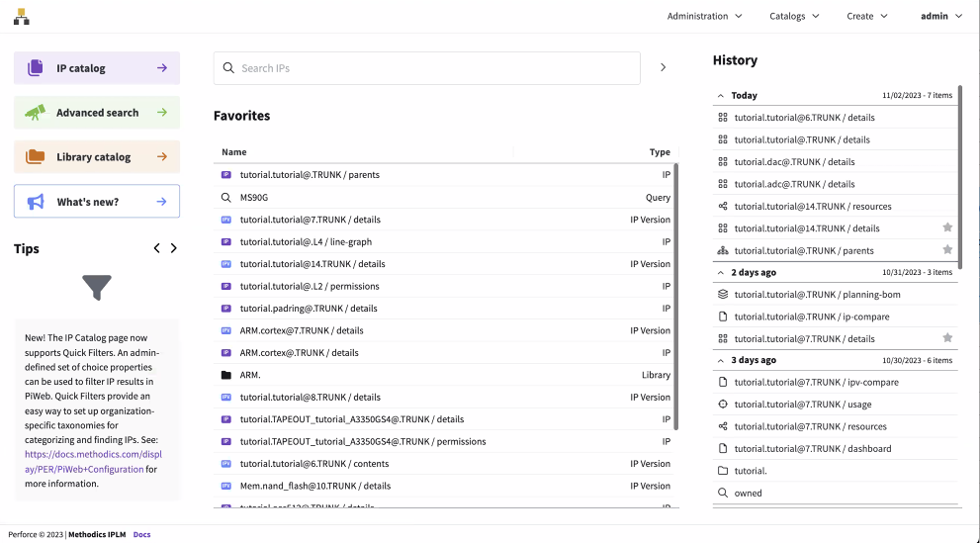Click the Advanced search telescope icon
This screenshot has width=980, height=543.
click(36, 113)
